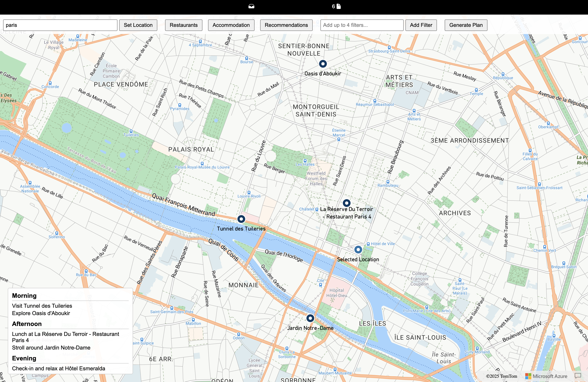
Task: Focus the paris location search field
Action: (x=60, y=25)
